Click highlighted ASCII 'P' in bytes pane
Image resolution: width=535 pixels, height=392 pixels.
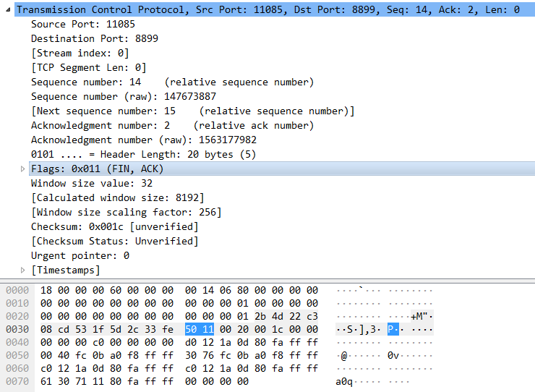pos(391,329)
